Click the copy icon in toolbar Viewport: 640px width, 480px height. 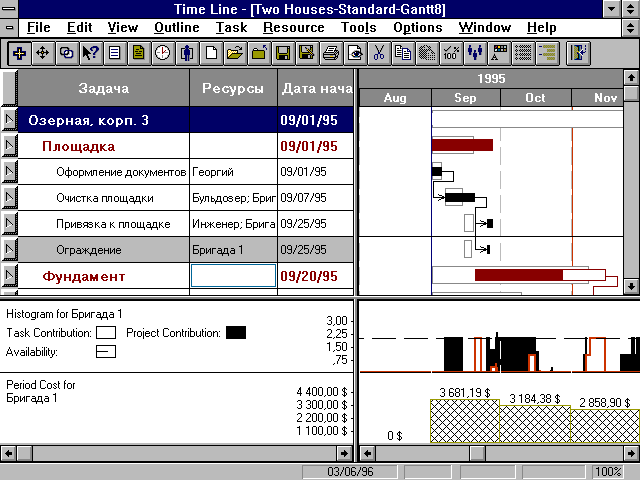pos(403,51)
